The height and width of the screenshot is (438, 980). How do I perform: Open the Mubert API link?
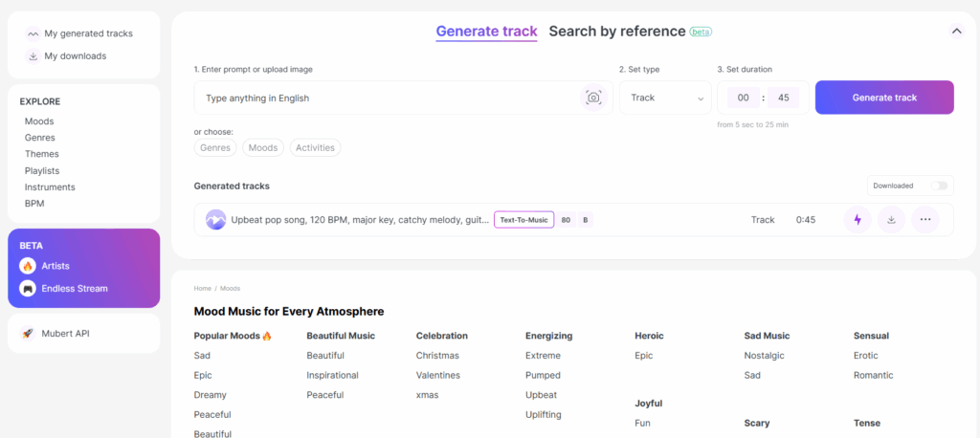[66, 334]
